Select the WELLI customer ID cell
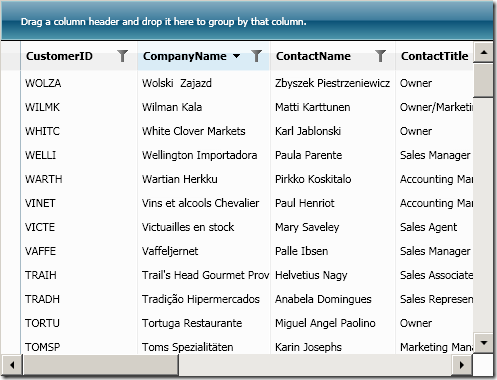 pyautogui.click(x=79, y=155)
